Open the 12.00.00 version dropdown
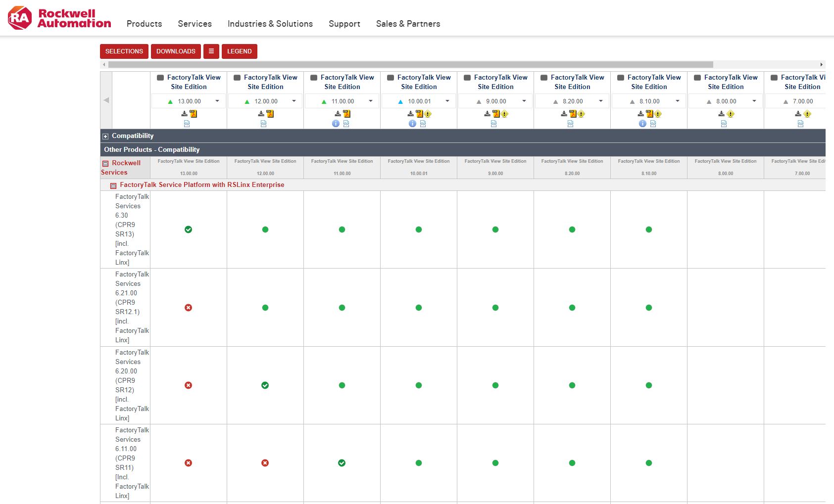The width and height of the screenshot is (834, 504). (294, 101)
